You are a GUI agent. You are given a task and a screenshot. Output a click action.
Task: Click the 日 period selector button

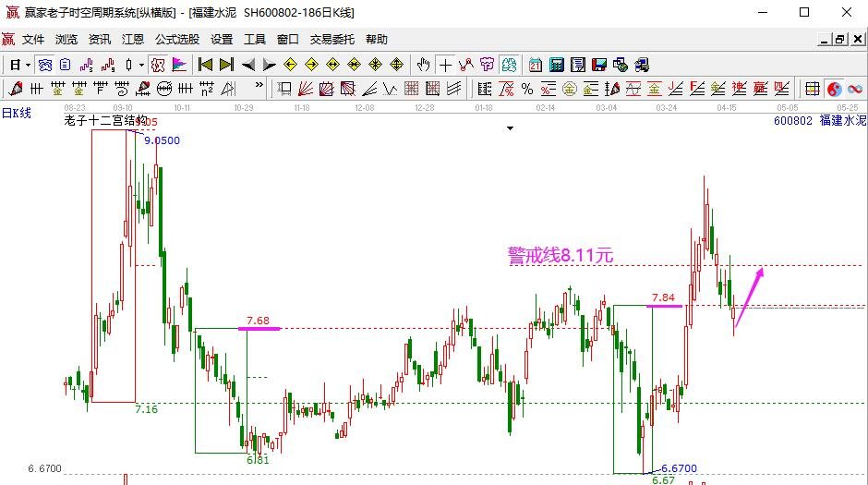click(x=16, y=65)
